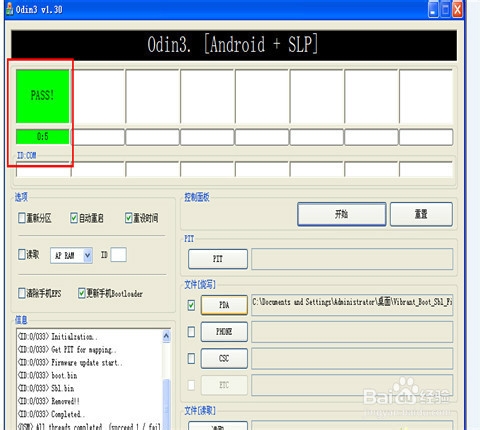Click the 开始 start button
Image resolution: width=480 pixels, height=430 pixels.
[x=342, y=214]
